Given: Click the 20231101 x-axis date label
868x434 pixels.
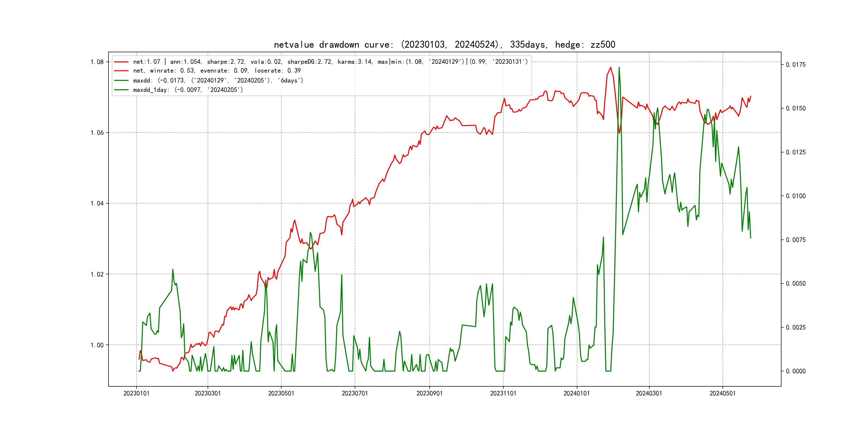Looking at the screenshot, I should coord(503,393).
